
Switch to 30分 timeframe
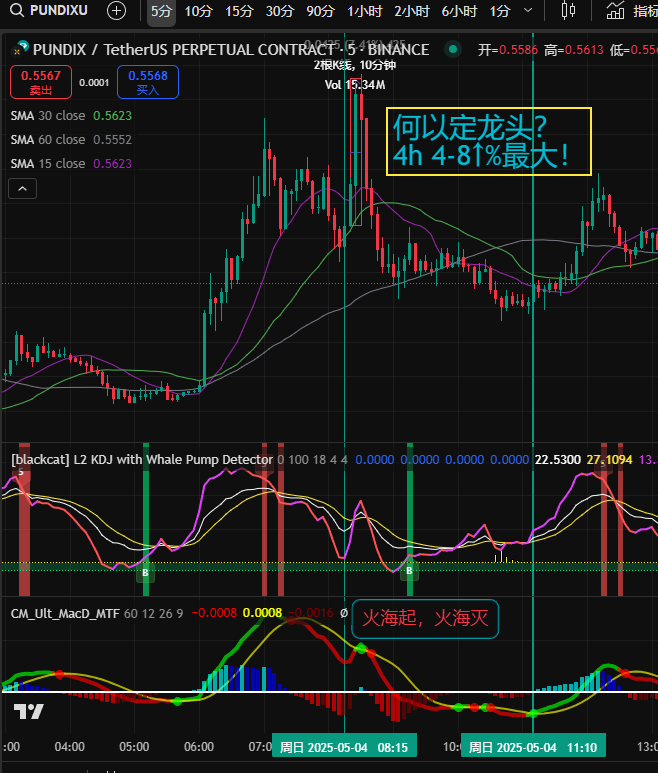[279, 11]
